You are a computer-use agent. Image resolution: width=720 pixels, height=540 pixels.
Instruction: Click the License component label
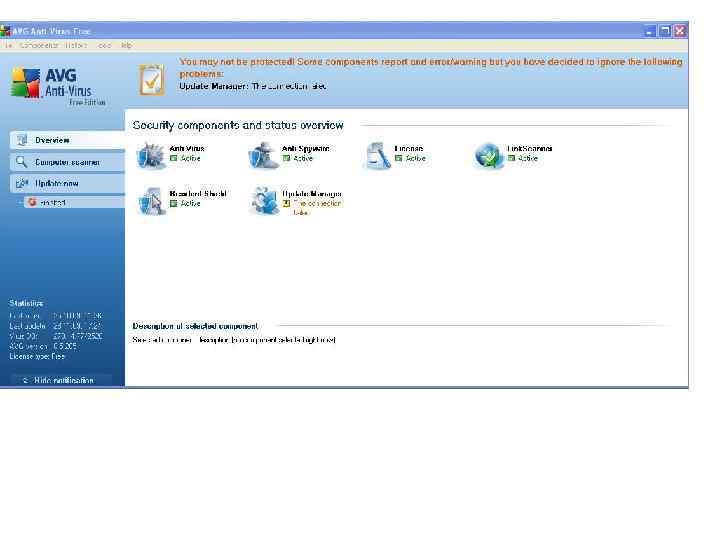409,148
